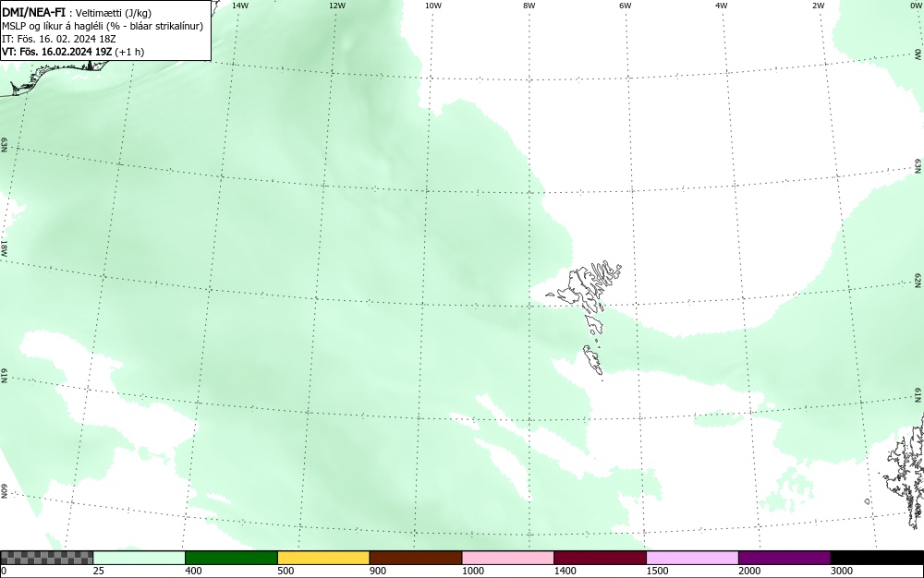The height and width of the screenshot is (578, 924).
Task: Click the 12W longitude label
Action: pyautogui.click(x=336, y=6)
